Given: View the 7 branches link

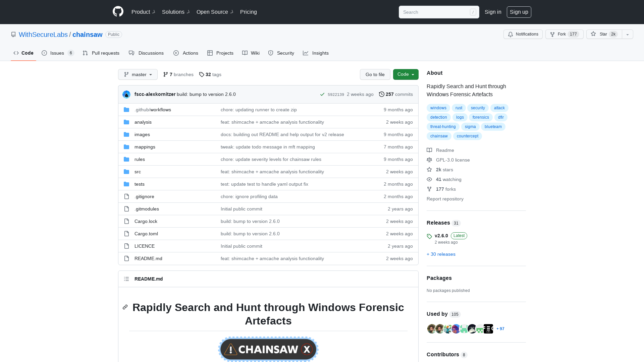Looking at the screenshot, I should click(178, 74).
